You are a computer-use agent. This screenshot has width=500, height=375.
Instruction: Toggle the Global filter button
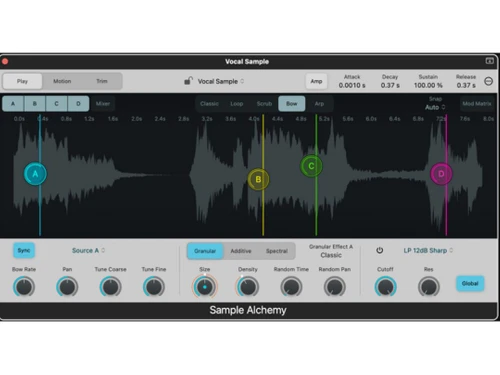(470, 283)
